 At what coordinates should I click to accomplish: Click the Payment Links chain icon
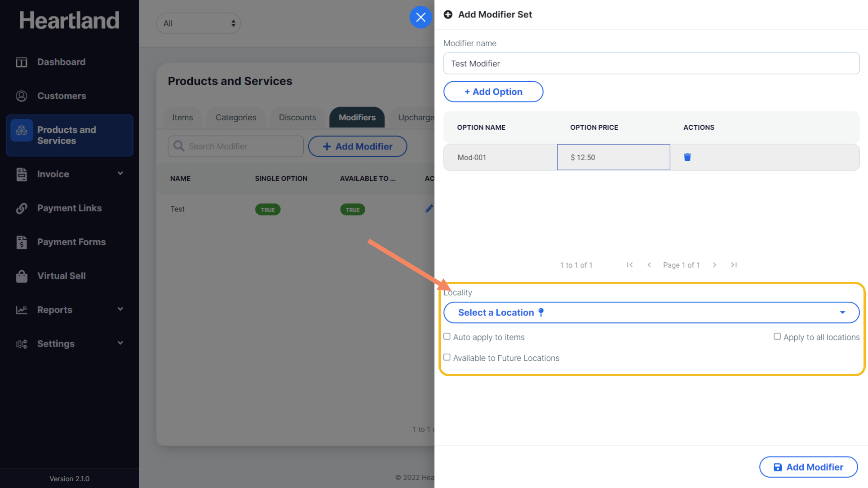22,208
